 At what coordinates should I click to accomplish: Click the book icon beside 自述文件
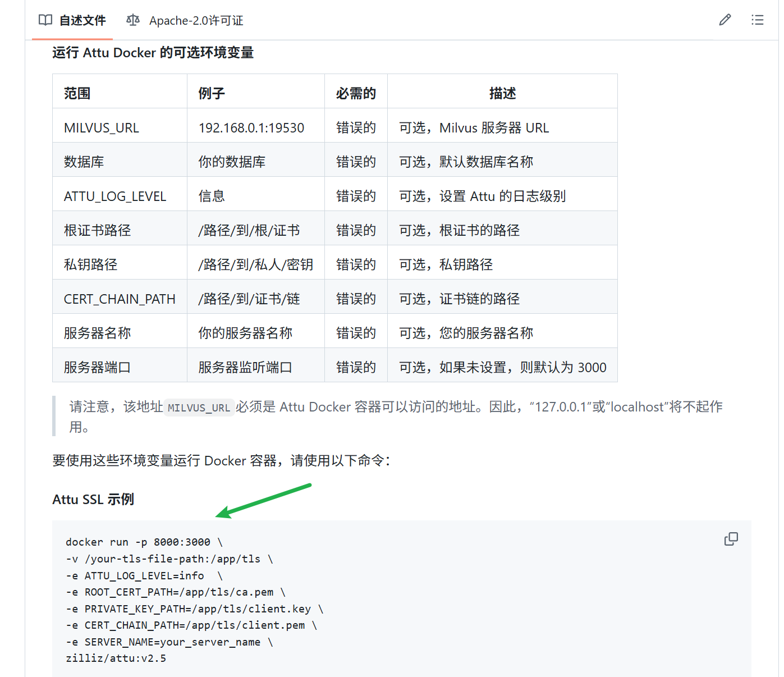click(44, 20)
